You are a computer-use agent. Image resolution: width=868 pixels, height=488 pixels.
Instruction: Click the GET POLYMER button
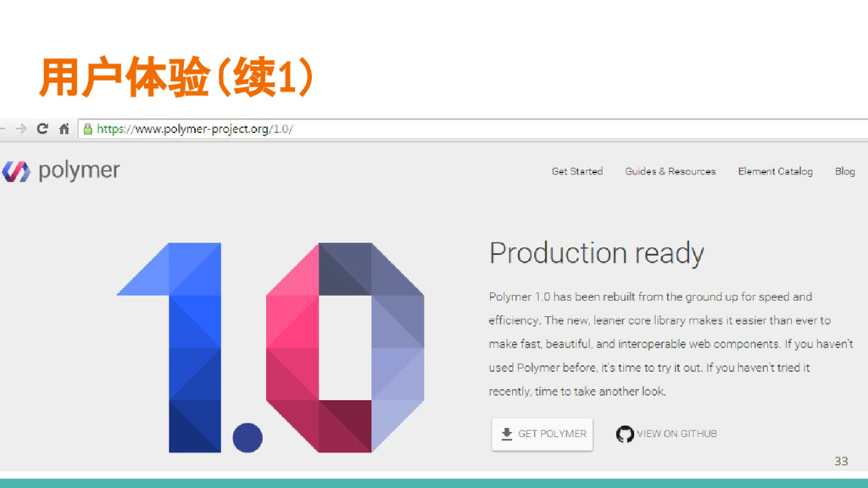tap(542, 435)
